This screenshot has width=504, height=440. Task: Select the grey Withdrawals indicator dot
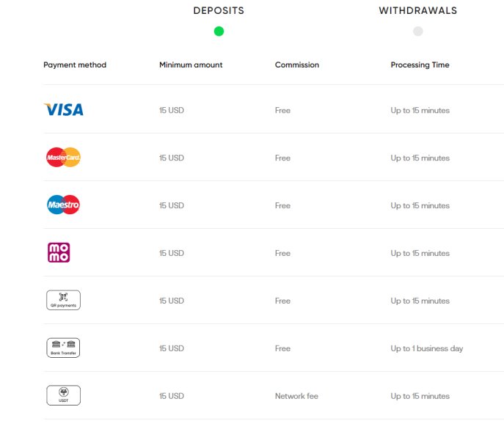click(x=418, y=32)
